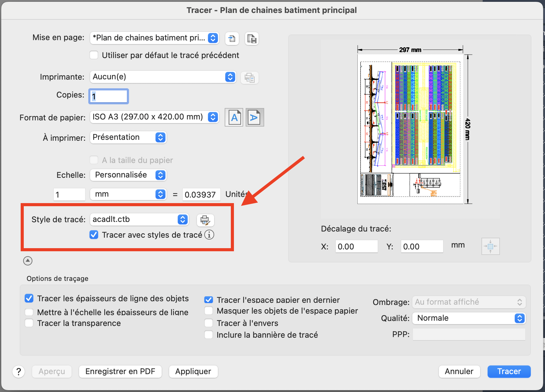Collapse the advanced options disclosure arrow
Screen dimensions: 545x392
tap(28, 261)
